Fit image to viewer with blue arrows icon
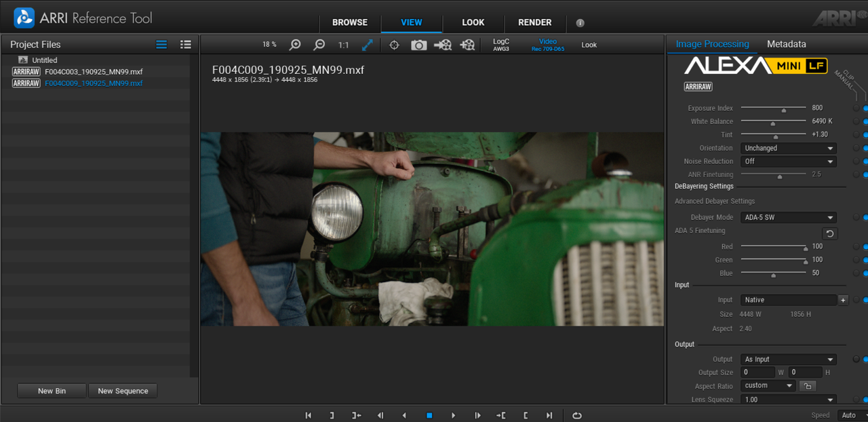Viewport: 868px width, 422px height. [368, 45]
